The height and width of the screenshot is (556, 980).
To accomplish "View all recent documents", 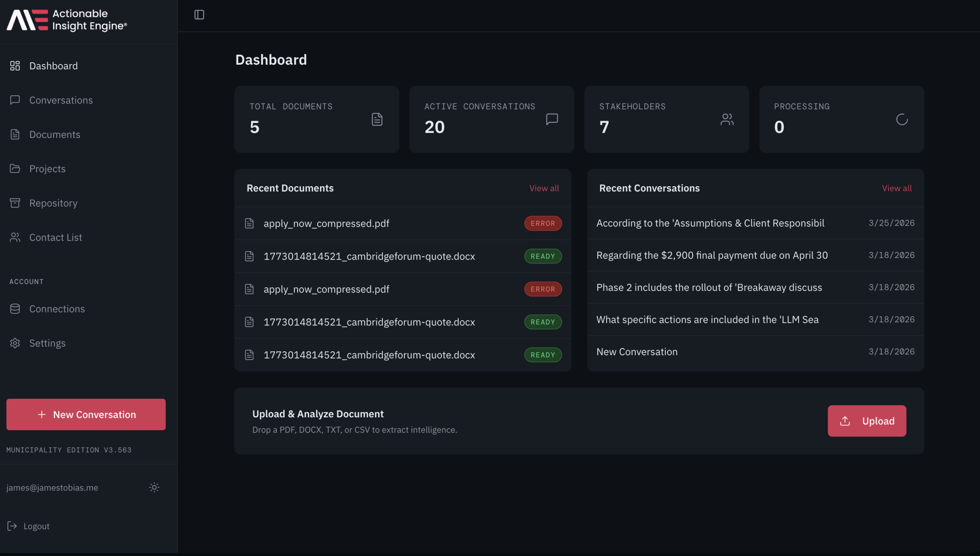I will tap(544, 188).
